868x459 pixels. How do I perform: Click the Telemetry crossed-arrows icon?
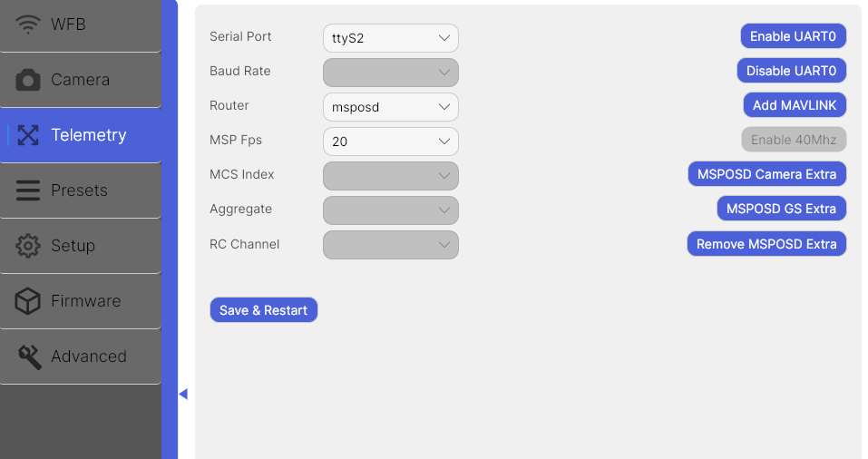tap(28, 135)
